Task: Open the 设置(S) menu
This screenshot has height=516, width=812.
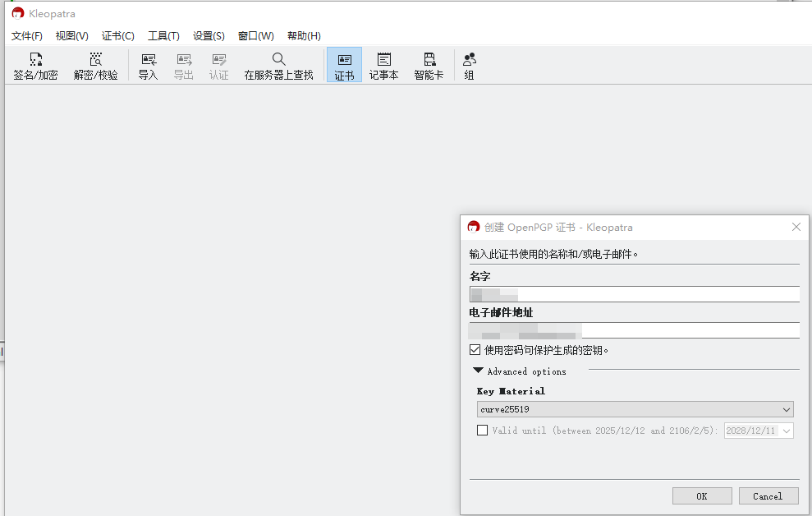Action: [x=209, y=36]
